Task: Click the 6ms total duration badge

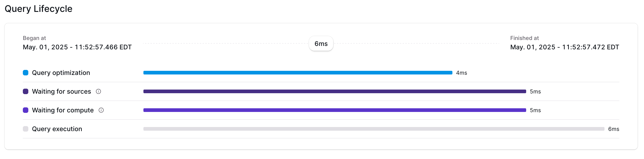Action: [x=321, y=43]
